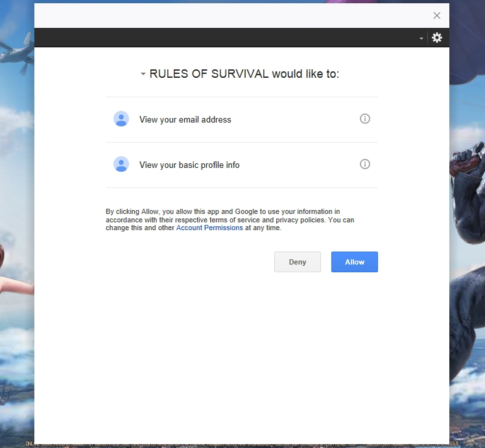Open the Account Permissions link
The height and width of the screenshot is (448, 485).
[209, 228]
